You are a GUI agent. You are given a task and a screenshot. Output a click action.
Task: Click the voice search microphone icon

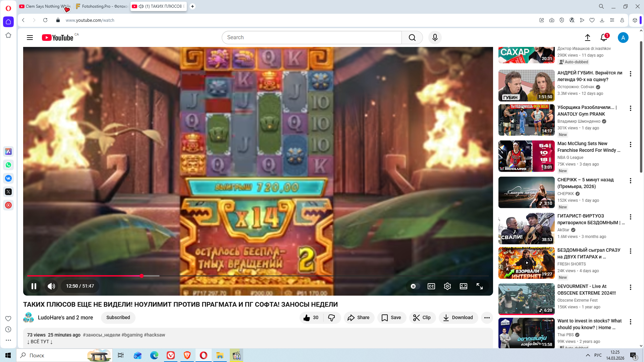(x=435, y=38)
